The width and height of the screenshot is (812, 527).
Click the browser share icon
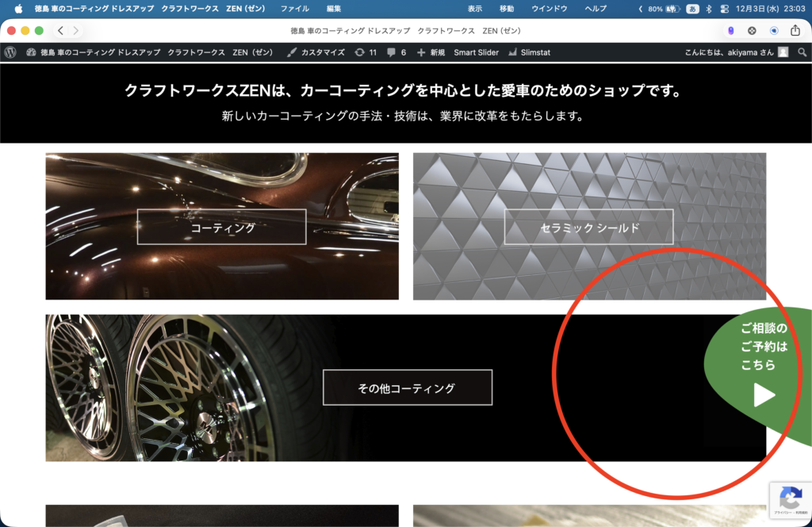pos(795,30)
